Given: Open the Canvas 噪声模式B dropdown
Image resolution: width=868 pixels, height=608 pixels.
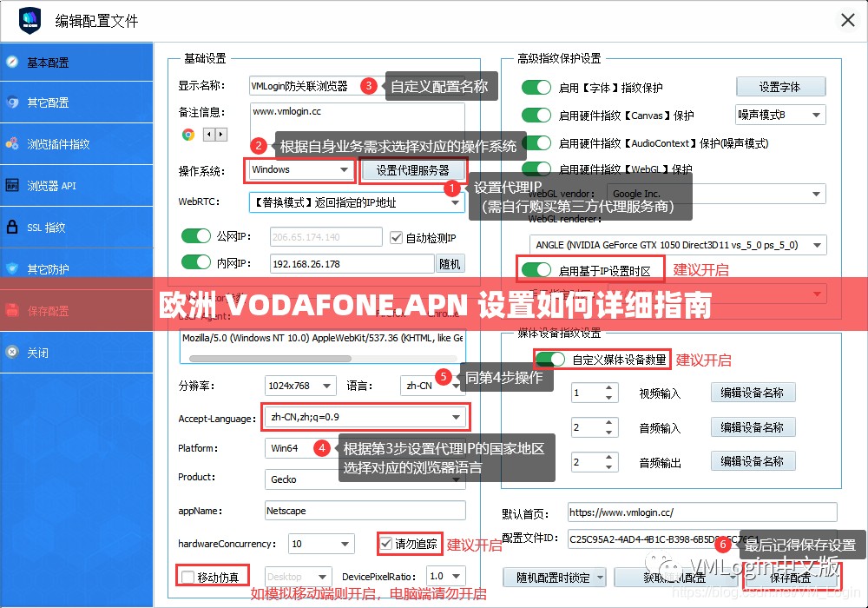Looking at the screenshot, I should (x=780, y=115).
